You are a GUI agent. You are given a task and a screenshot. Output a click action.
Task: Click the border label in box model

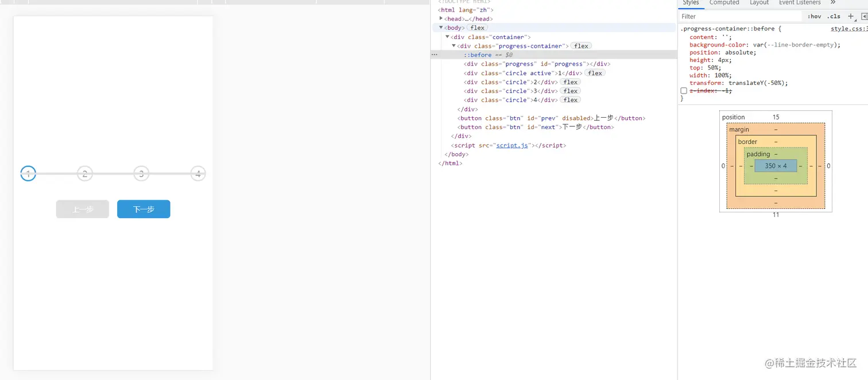coord(747,142)
